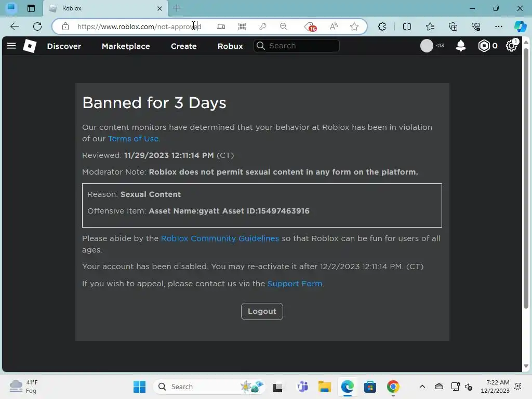The width and height of the screenshot is (532, 399).
Task: Open the Roblox hamburger menu
Action: pos(11,46)
